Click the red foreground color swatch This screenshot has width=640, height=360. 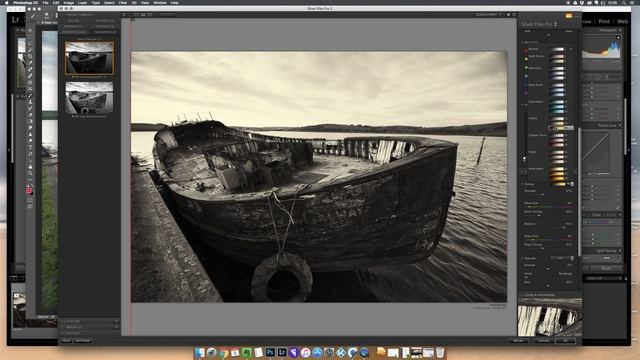29,191
